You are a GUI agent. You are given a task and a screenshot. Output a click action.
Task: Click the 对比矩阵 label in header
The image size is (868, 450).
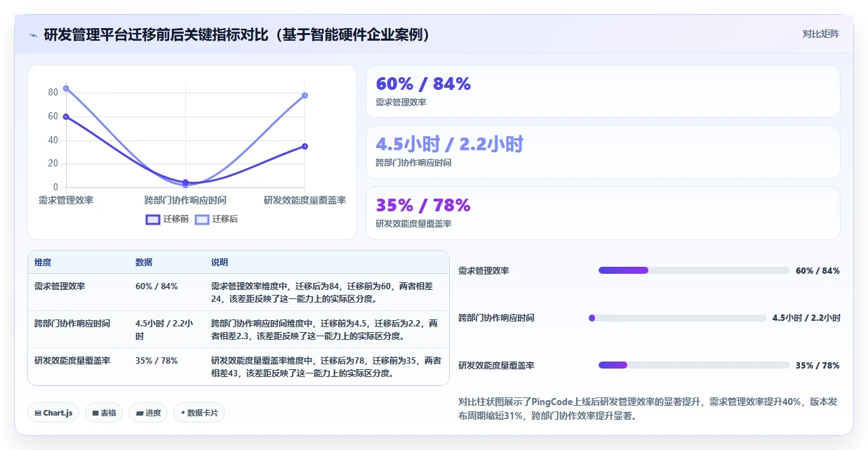[821, 34]
